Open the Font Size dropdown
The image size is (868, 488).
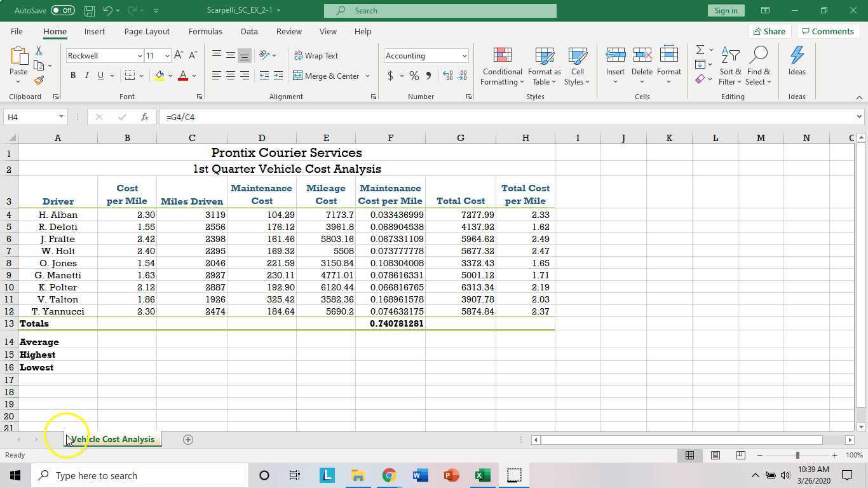(166, 56)
